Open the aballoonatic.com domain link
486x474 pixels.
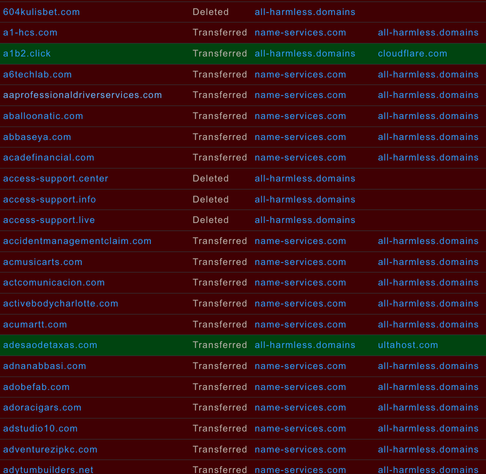click(43, 116)
